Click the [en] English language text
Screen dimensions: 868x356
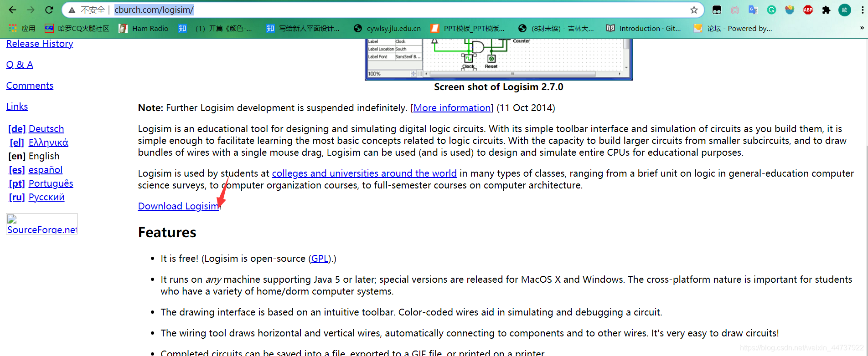click(34, 156)
